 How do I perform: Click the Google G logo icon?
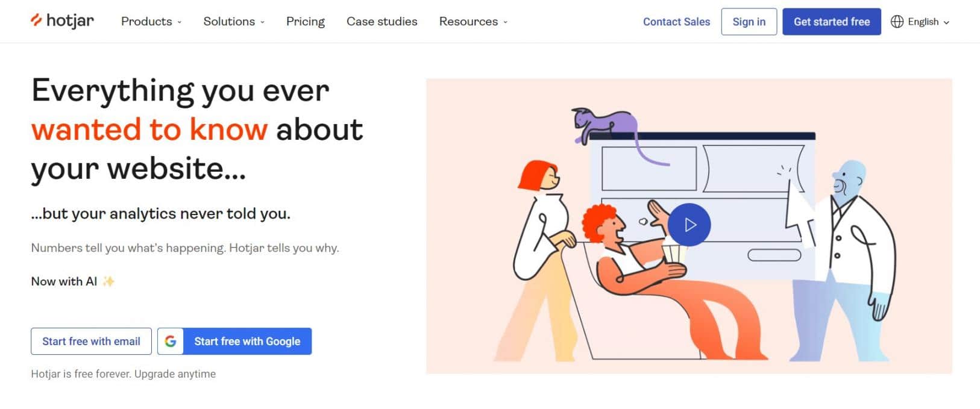click(171, 342)
